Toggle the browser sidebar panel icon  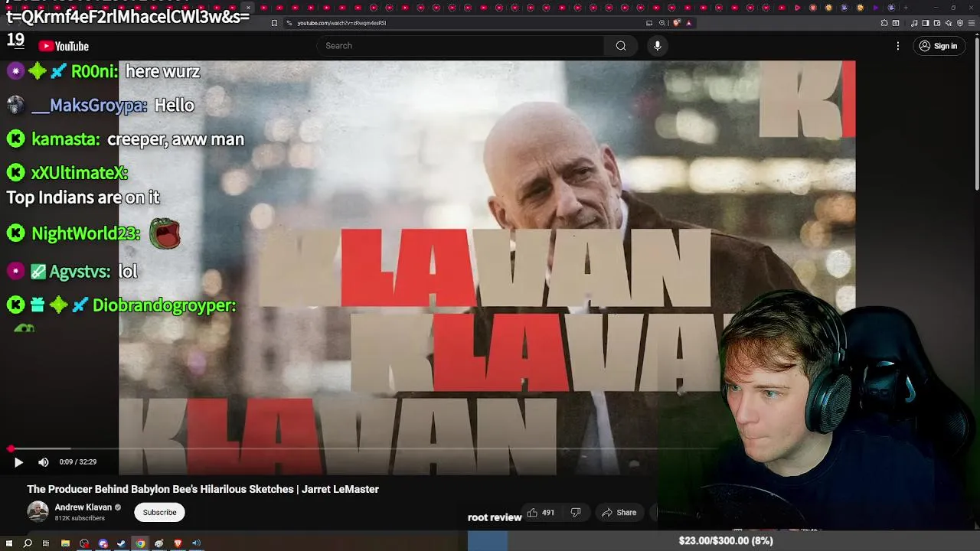point(925,23)
